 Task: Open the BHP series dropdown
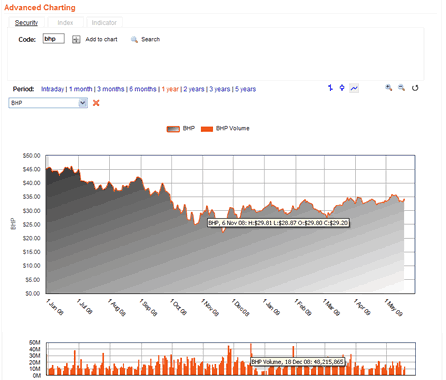click(x=48, y=103)
